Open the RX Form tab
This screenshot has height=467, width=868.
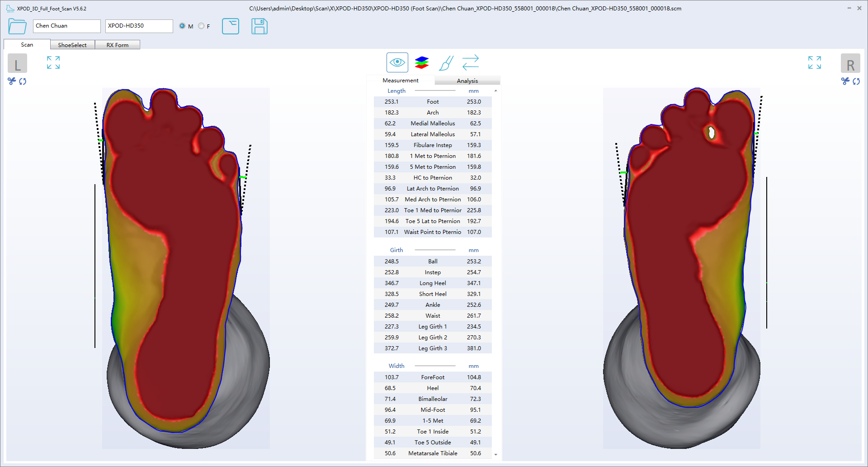click(118, 45)
